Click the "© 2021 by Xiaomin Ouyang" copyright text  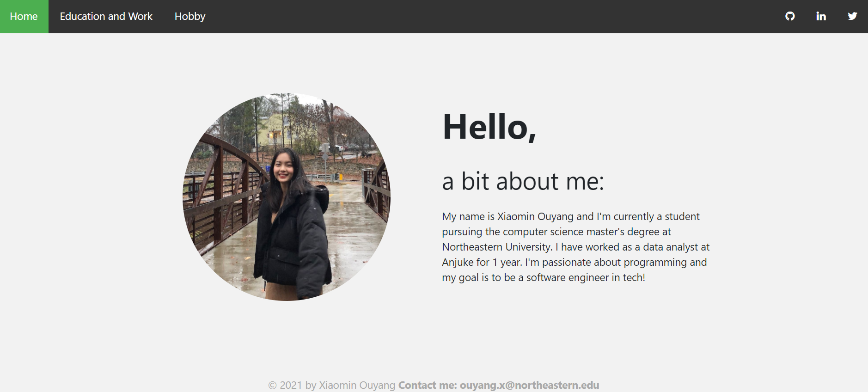tap(331, 385)
